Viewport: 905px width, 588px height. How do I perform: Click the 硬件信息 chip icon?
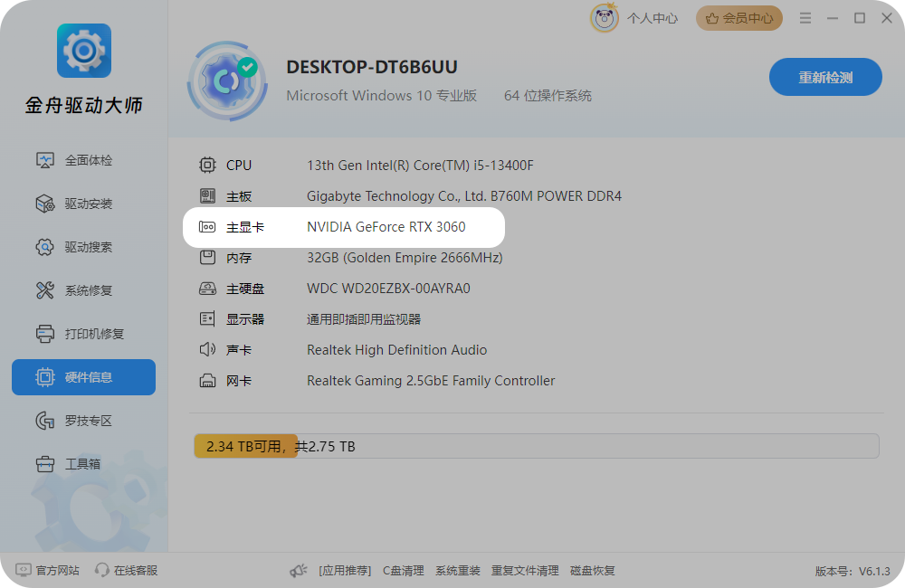[x=45, y=377]
